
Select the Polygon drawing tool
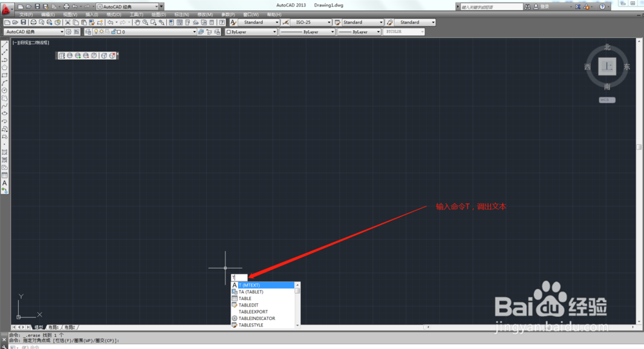click(x=5, y=68)
